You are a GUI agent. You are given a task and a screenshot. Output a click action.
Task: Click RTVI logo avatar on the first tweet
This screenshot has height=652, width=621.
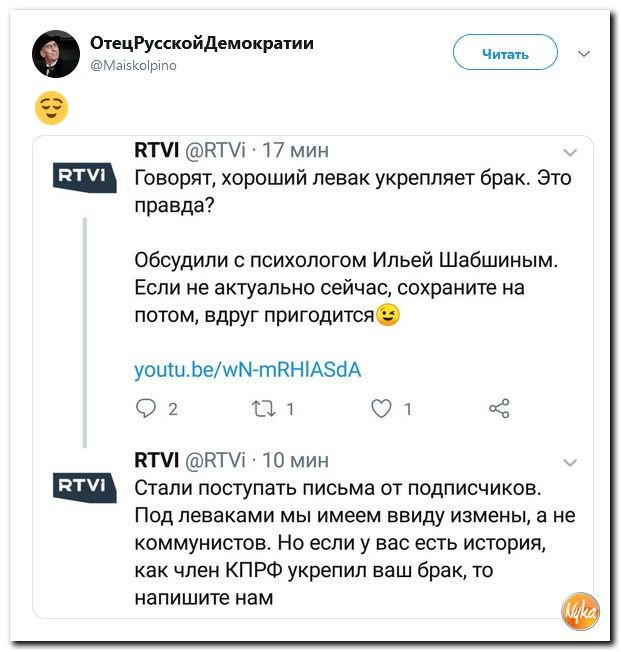coord(84,178)
